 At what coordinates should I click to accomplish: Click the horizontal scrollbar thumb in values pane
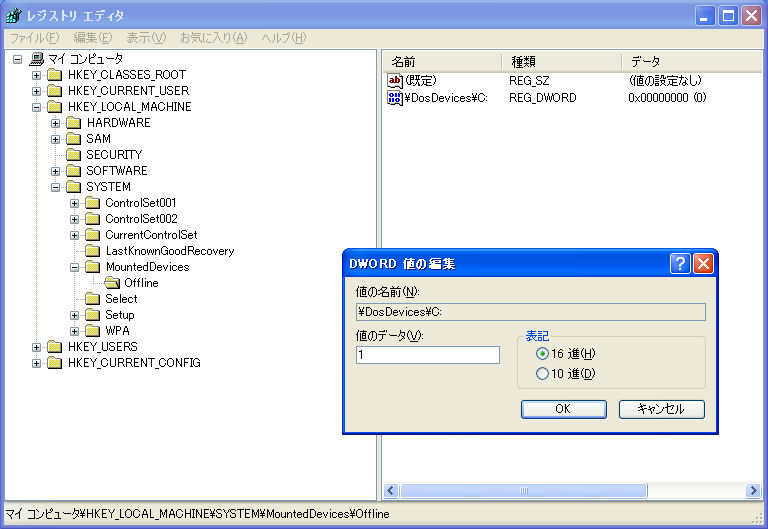(x=524, y=490)
